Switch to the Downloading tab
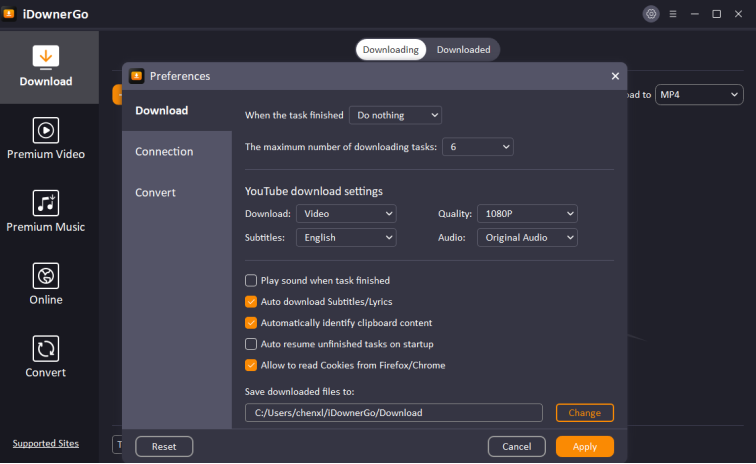This screenshot has width=756, height=464. click(x=391, y=50)
